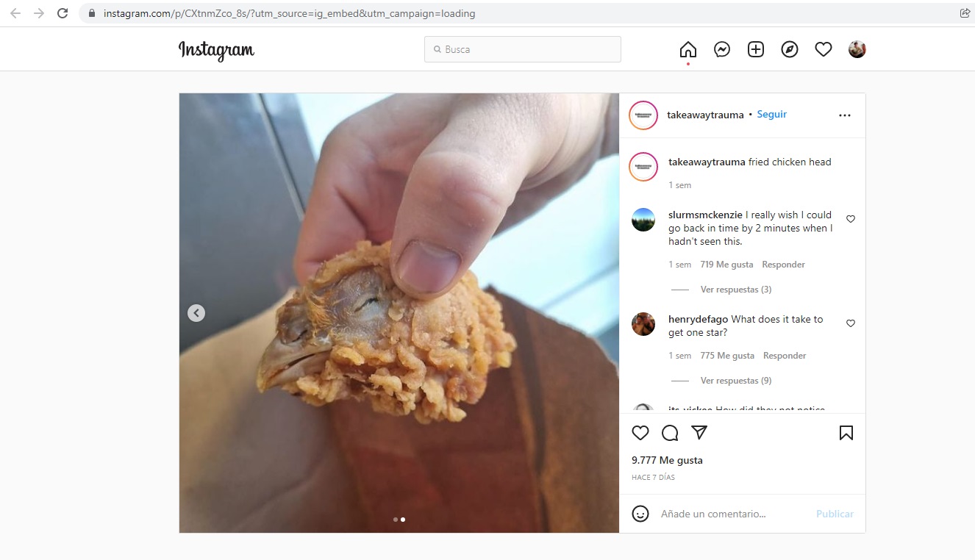Expand 'Ver respuestas (3)' replies
Screen dimensions: 975x560
click(735, 290)
